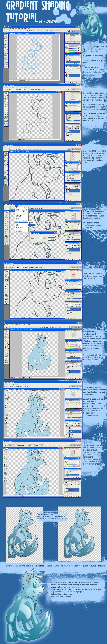Click Feather... in the open Select menu

(x=22, y=221)
